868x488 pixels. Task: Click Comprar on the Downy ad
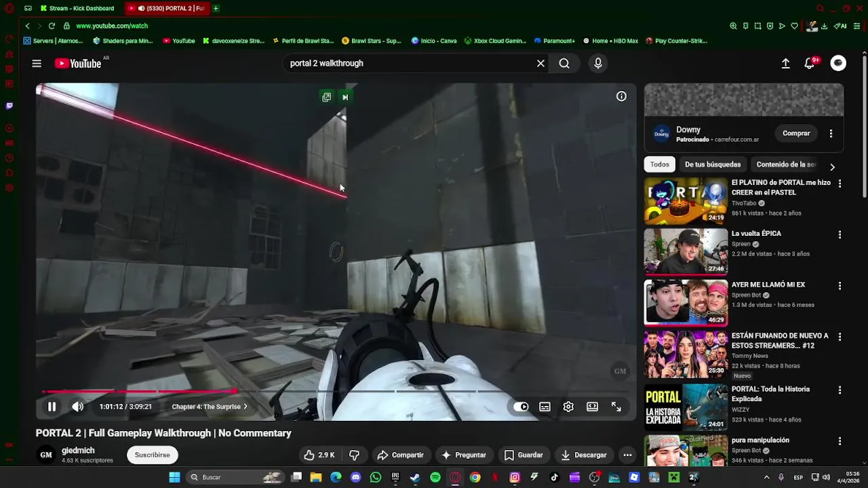(x=796, y=134)
